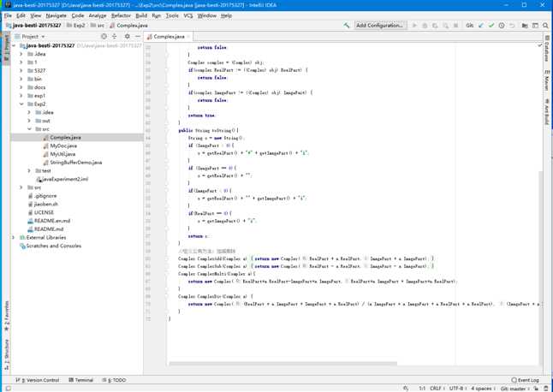The height and width of the screenshot is (392, 553).
Task: Open the File menu
Action: tap(8, 15)
